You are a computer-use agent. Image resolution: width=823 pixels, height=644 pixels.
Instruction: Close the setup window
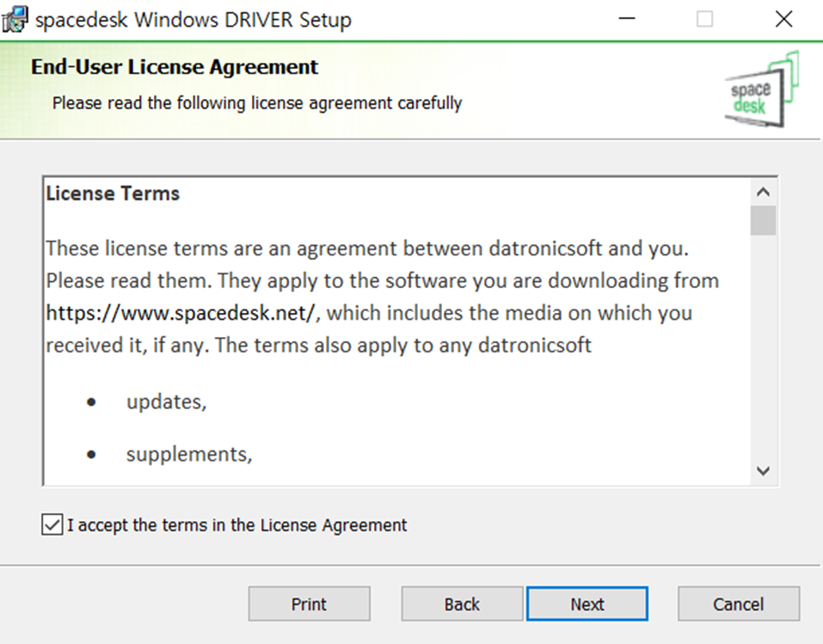(x=783, y=20)
